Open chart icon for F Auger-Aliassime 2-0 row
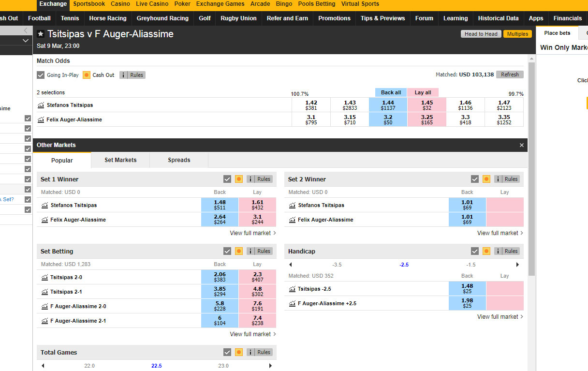The height and width of the screenshot is (371, 588). [44, 306]
